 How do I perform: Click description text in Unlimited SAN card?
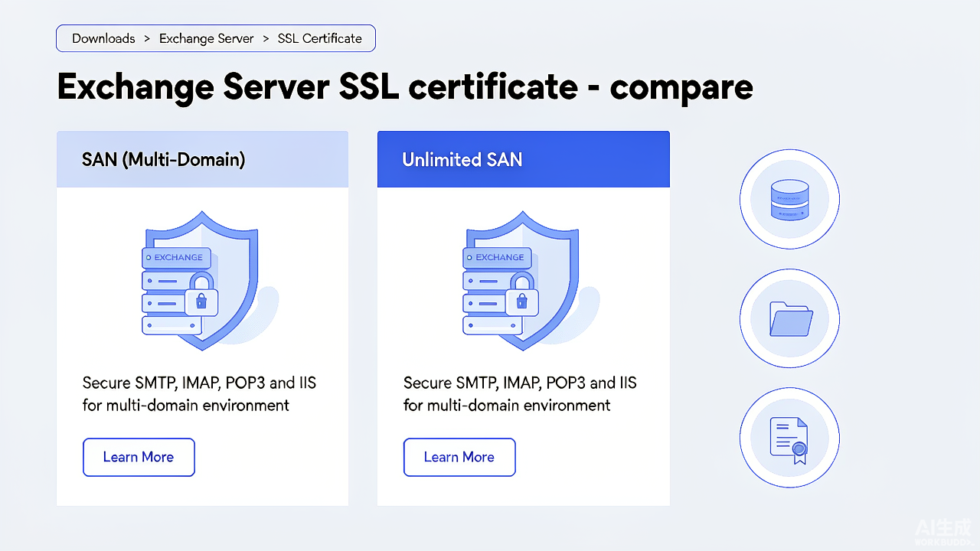pyautogui.click(x=520, y=393)
